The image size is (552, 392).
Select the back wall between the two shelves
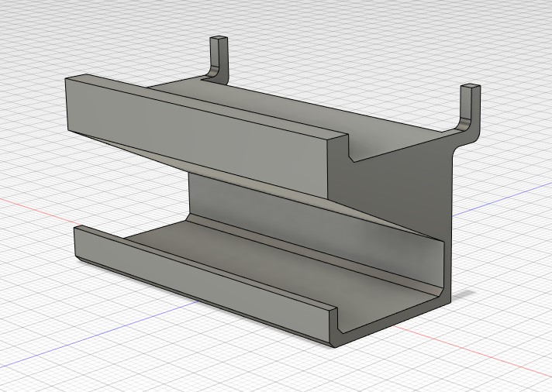[233, 198]
